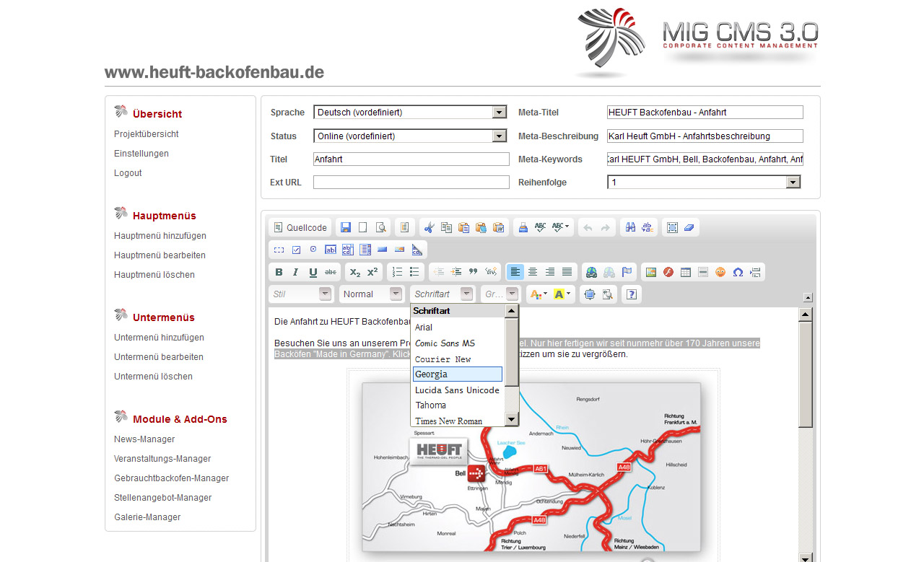Open the Quellcode source view
Viewport: 924px width, 562px height.
[x=300, y=227]
